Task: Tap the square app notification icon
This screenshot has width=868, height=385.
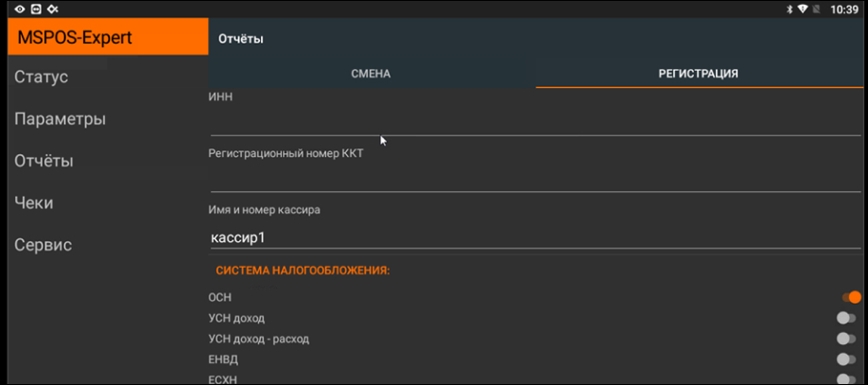Action: pos(35,9)
